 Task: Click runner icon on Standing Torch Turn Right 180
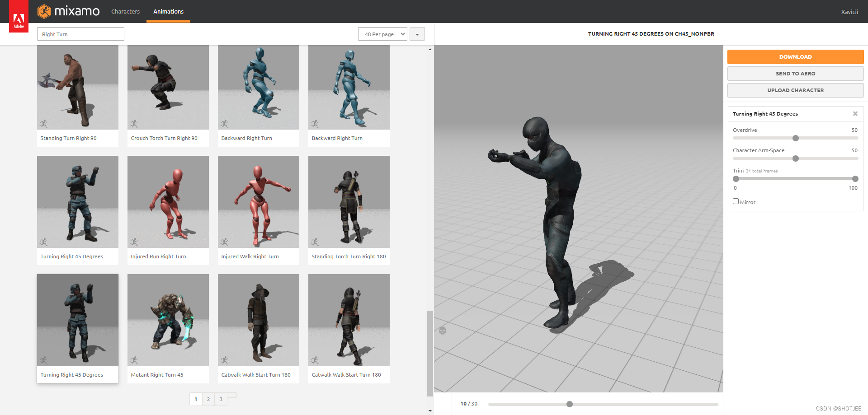click(x=315, y=242)
